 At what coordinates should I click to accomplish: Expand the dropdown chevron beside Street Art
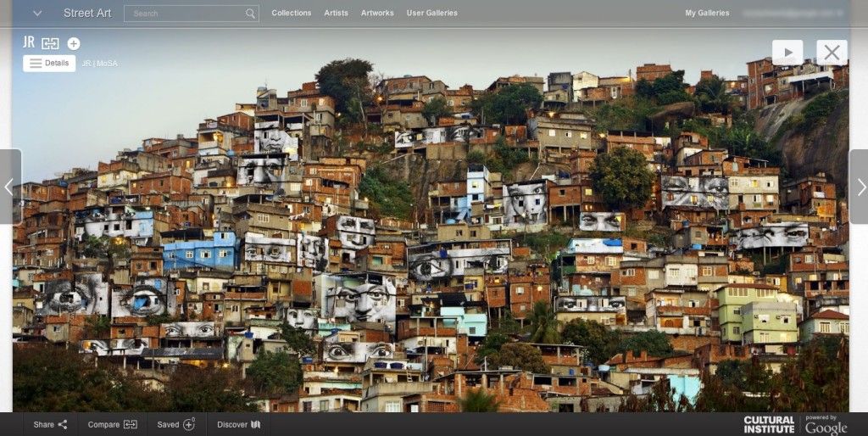point(37,14)
